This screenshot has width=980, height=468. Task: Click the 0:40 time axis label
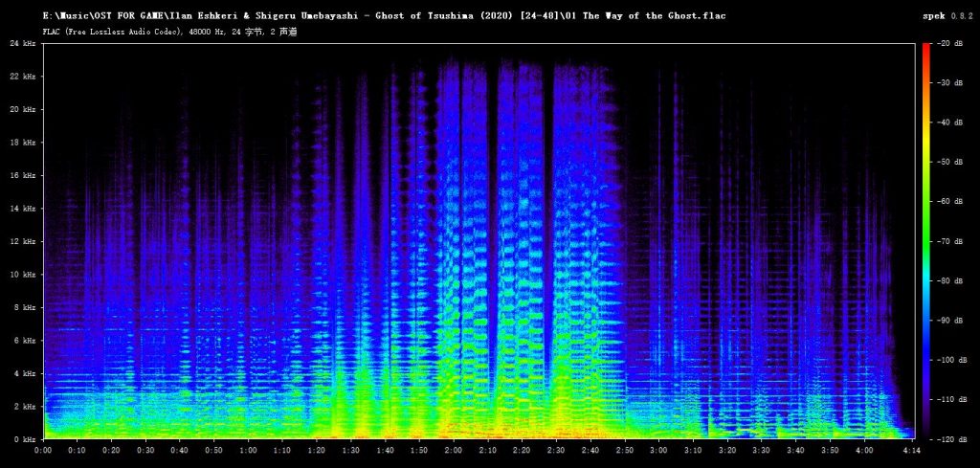[181, 450]
